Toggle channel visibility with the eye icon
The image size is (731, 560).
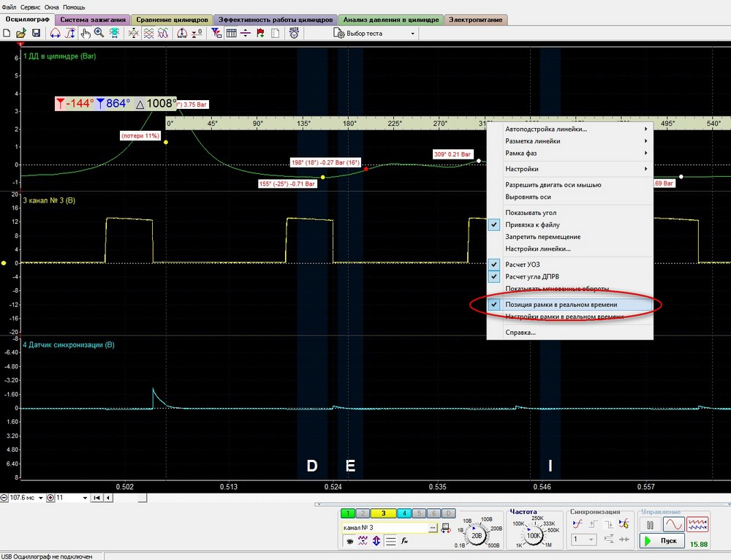pyautogui.click(x=349, y=541)
